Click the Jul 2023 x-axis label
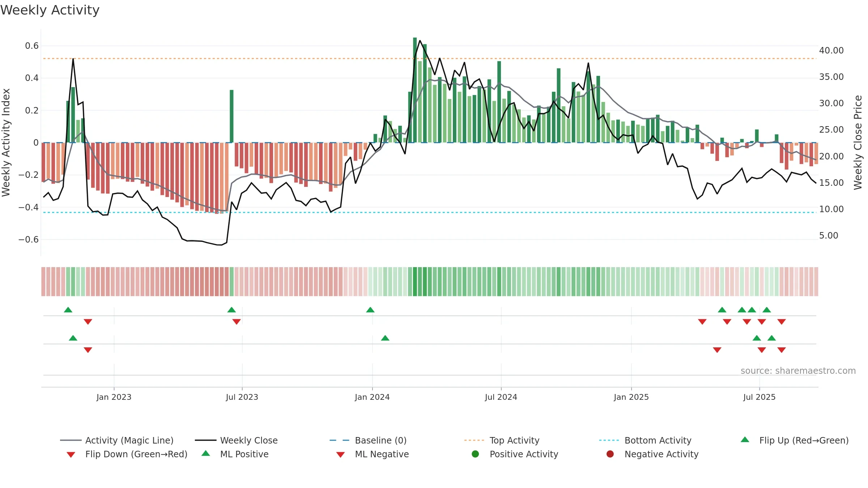The width and height of the screenshot is (868, 488). pos(242,397)
